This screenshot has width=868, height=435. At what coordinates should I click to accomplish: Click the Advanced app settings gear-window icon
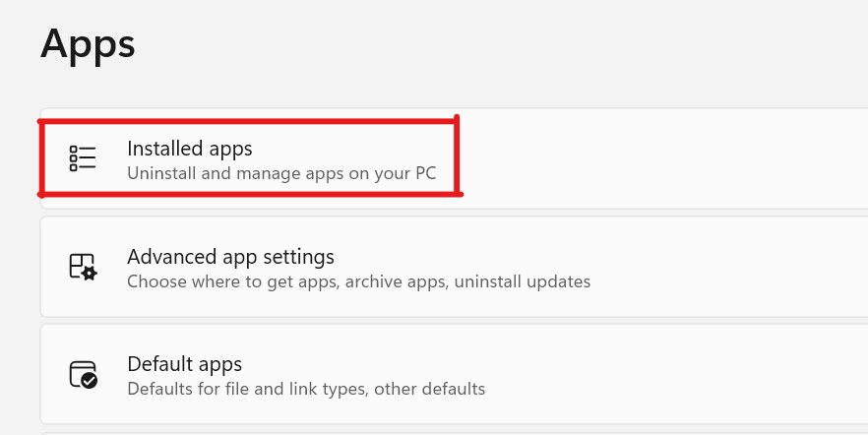(x=83, y=267)
